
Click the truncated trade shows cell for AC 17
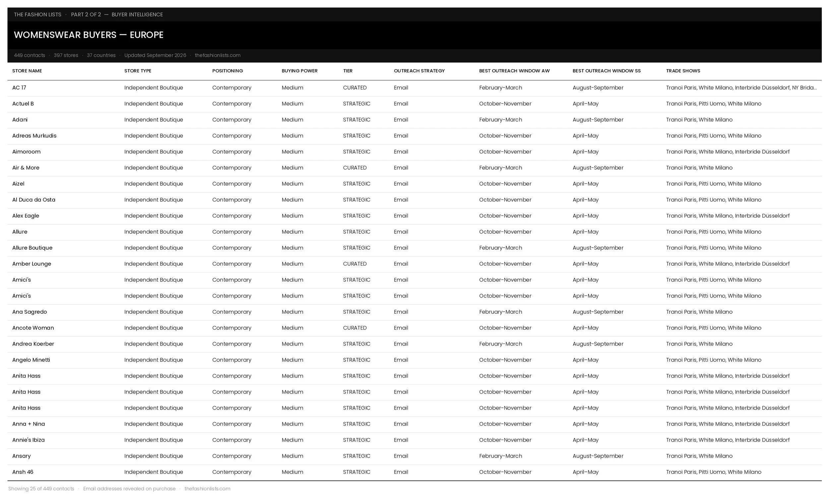point(741,88)
